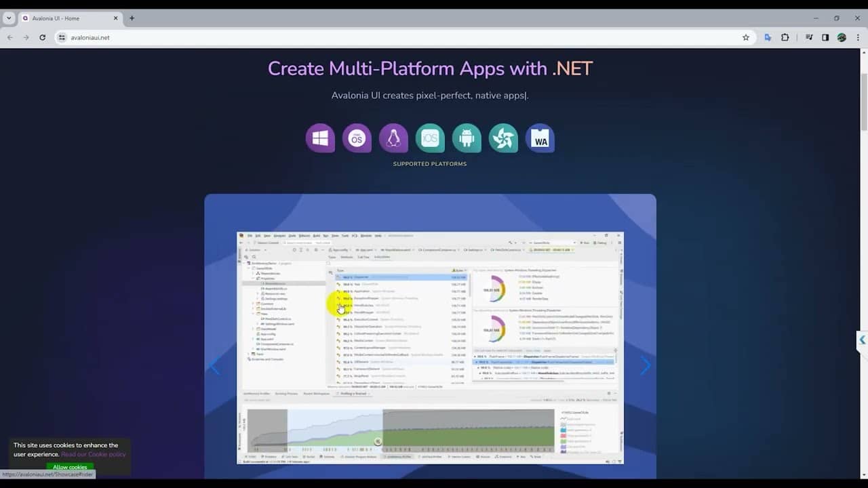Open the browser Extensions puzzle icon
Image resolution: width=868 pixels, height=488 pixels.
pyautogui.click(x=785, y=37)
